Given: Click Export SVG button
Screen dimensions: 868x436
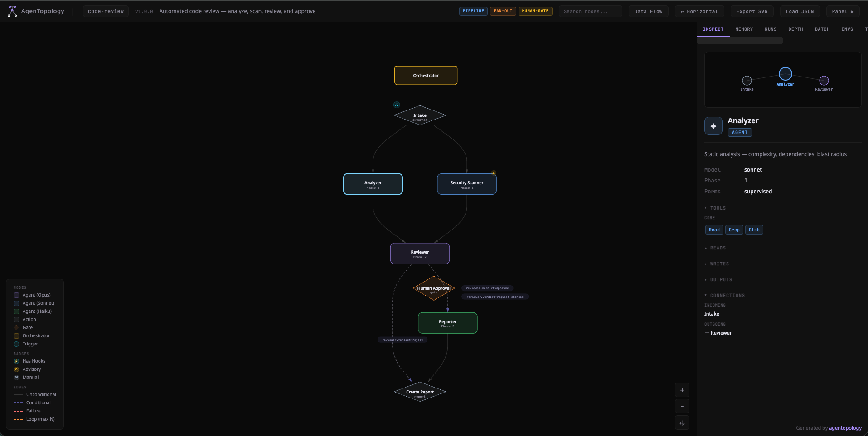Looking at the screenshot, I should point(752,11).
